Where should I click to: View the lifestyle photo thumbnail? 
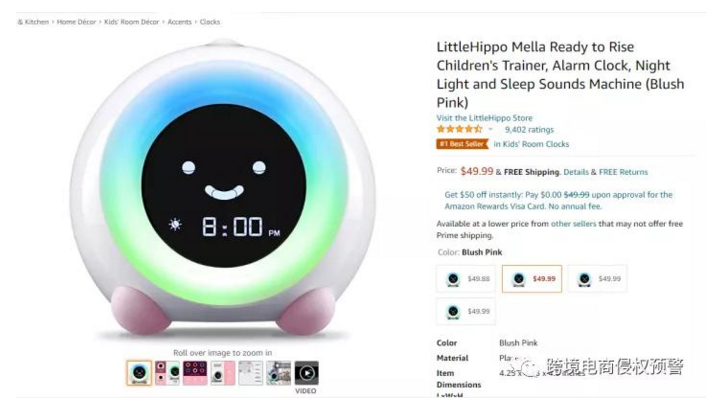[x=278, y=373]
